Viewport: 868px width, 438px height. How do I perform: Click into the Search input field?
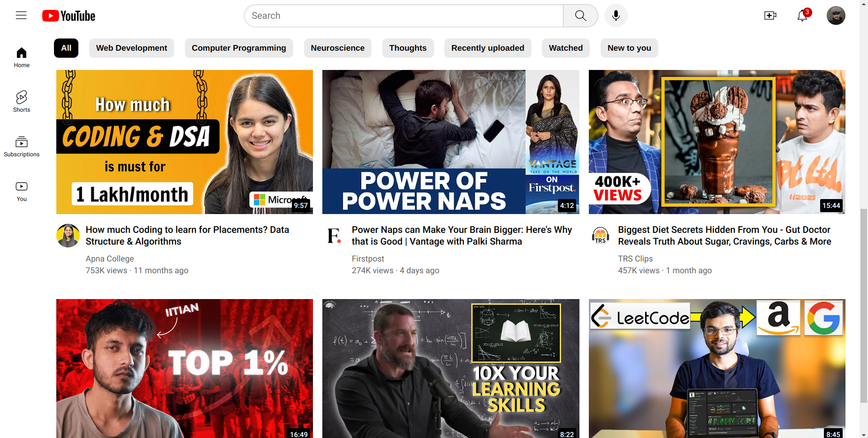point(404,16)
